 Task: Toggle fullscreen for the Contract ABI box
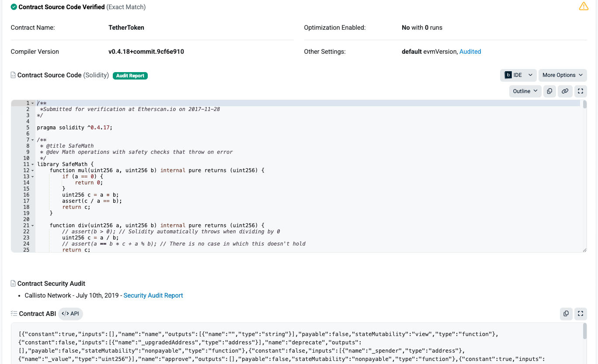(581, 313)
